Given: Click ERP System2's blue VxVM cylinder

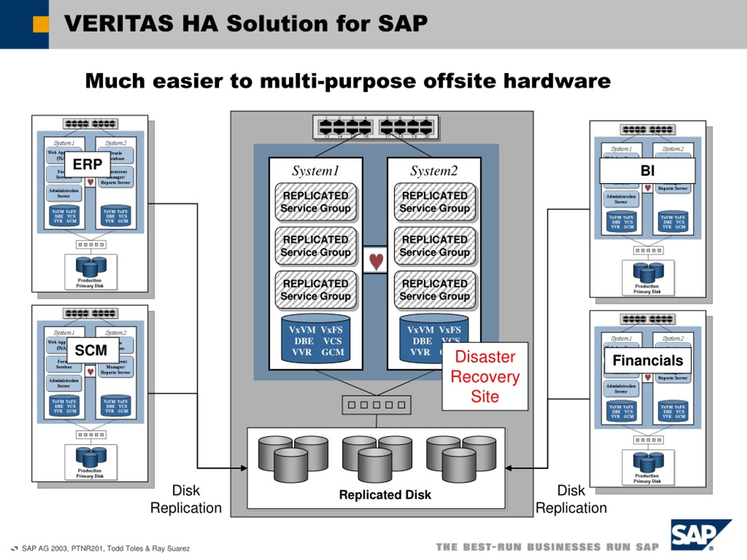Looking at the screenshot, I should pos(116,215).
